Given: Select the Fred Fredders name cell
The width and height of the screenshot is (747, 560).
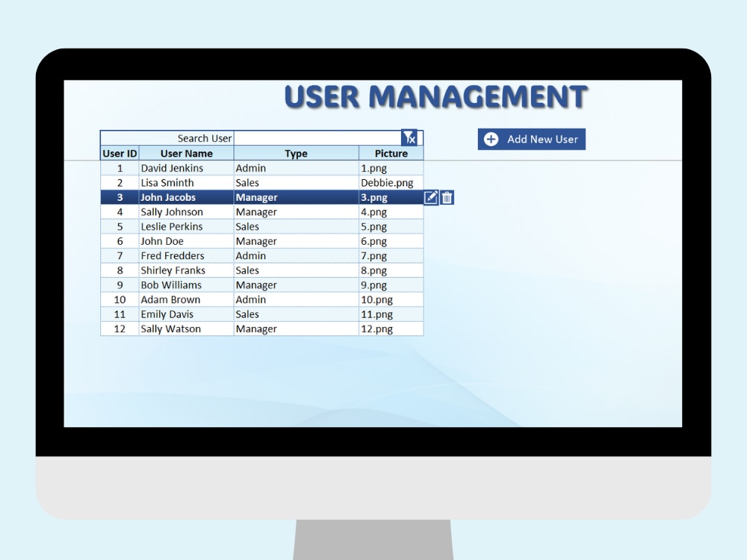Looking at the screenshot, I should coord(186,255).
